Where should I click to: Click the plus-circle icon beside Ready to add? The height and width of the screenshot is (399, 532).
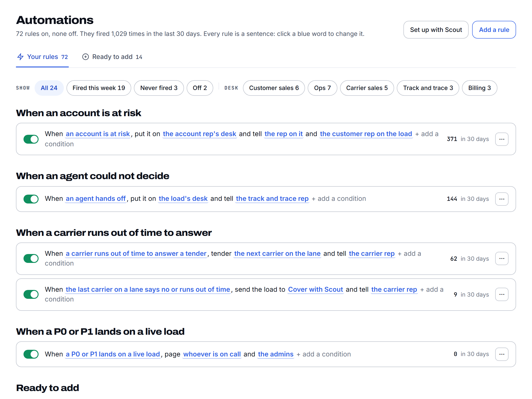pyautogui.click(x=85, y=57)
